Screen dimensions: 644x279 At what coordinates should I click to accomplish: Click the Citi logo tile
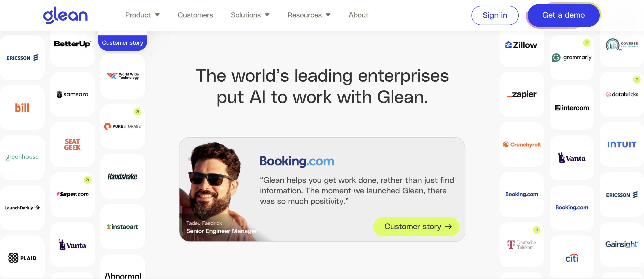coord(572,257)
